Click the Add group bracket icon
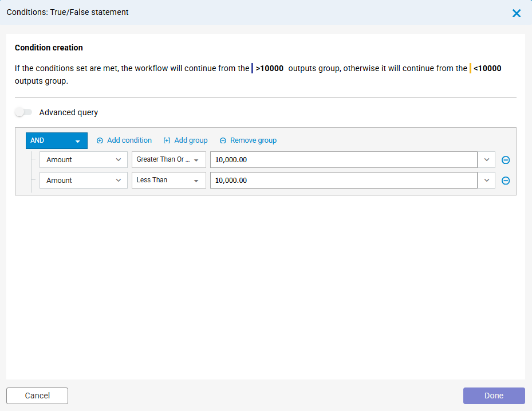The width and height of the screenshot is (532, 411). tap(166, 140)
